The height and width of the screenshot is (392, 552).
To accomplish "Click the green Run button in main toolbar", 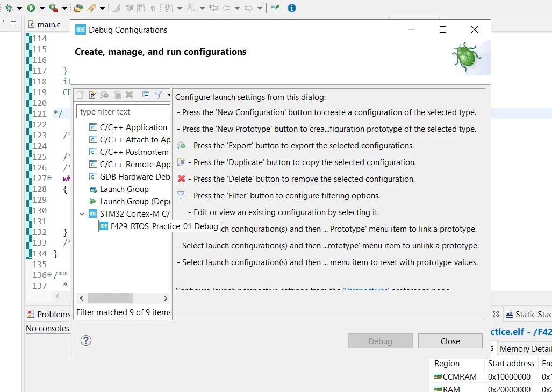I will tap(31, 8).
